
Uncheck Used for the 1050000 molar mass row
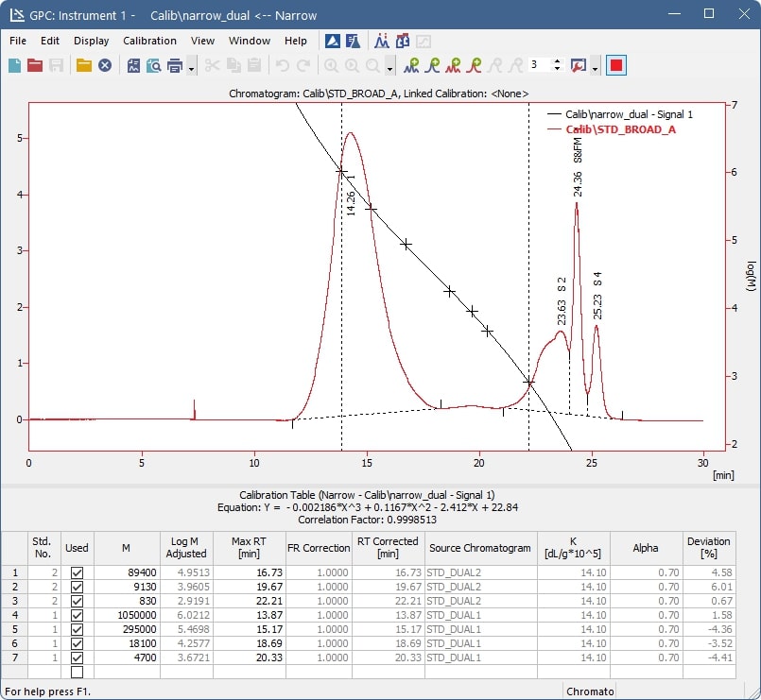point(77,614)
